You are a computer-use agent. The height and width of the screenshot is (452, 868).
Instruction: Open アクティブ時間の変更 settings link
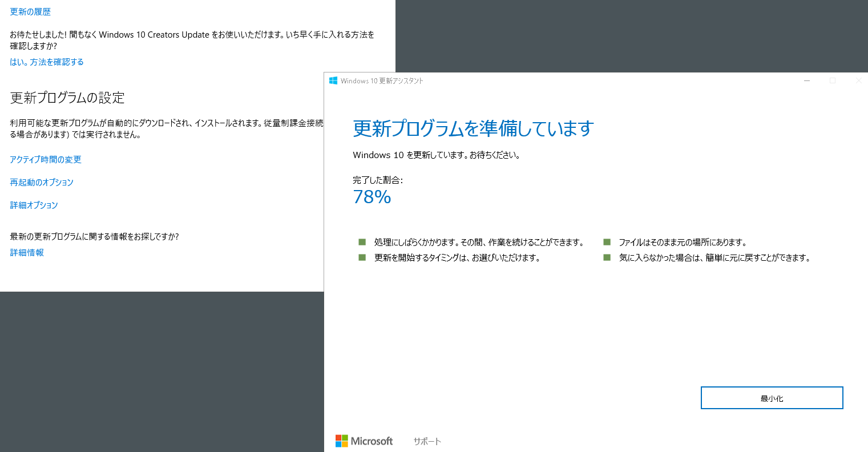[x=46, y=160]
